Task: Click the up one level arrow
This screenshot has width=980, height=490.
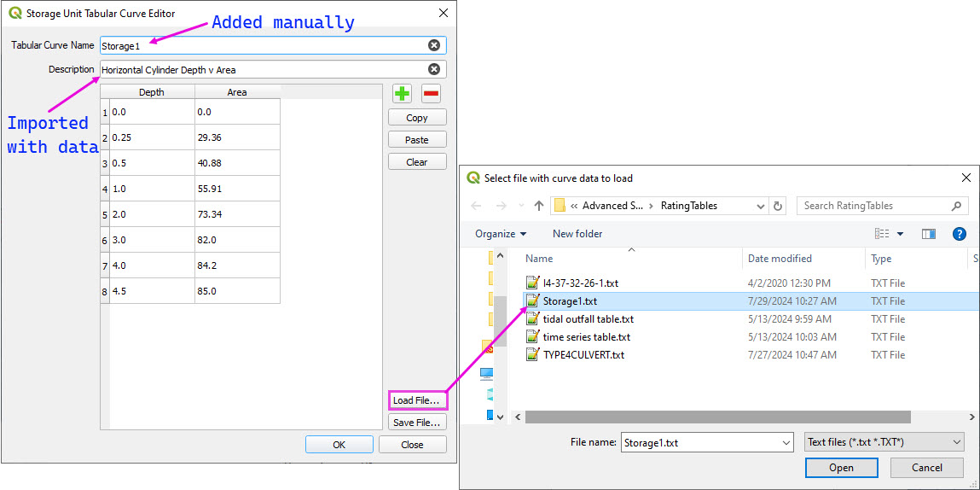Action: pos(539,206)
